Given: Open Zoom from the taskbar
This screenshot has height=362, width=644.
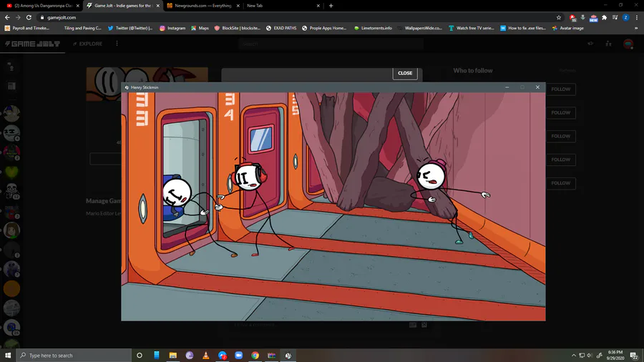Looking at the screenshot, I should [x=238, y=355].
